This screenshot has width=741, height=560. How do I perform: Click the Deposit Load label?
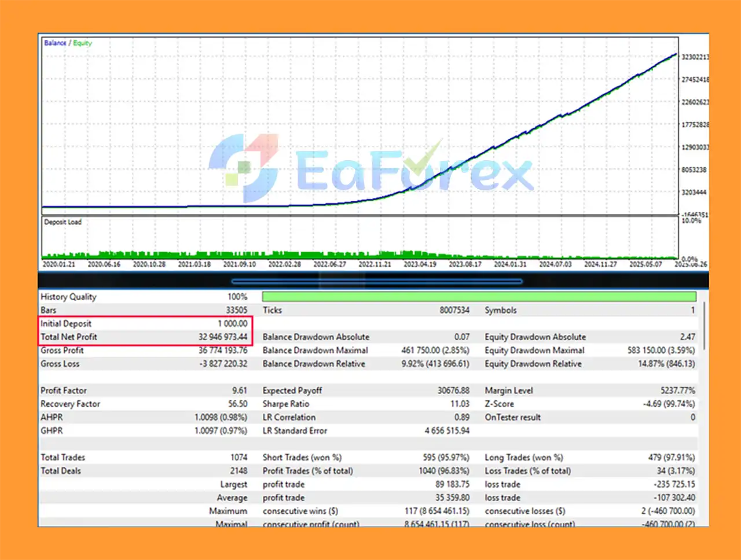point(63,222)
